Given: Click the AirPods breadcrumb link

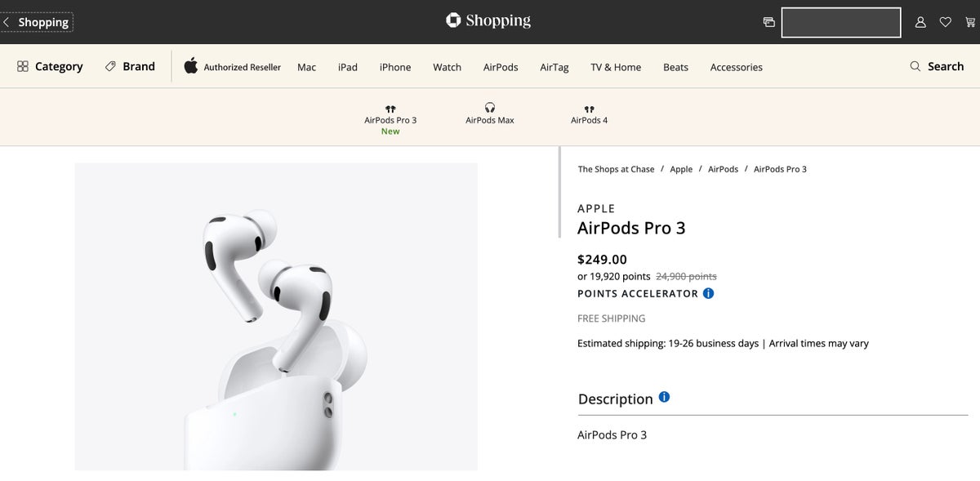Looking at the screenshot, I should (x=723, y=169).
